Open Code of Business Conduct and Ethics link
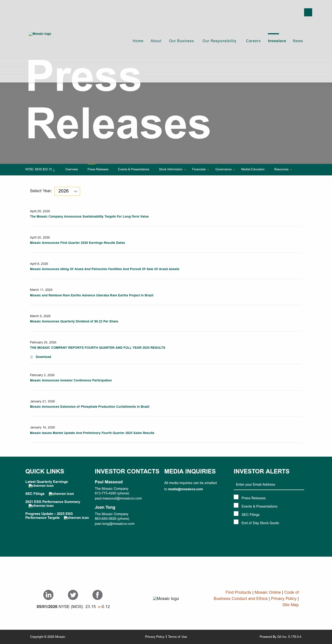Screen dimensions: 332x644 click(256, 596)
